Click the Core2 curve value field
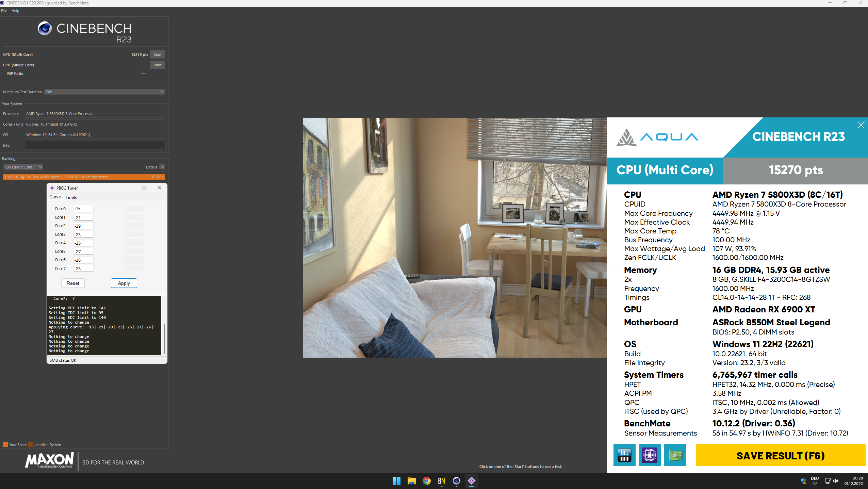Viewport: 868px width, 489px height. (x=83, y=226)
